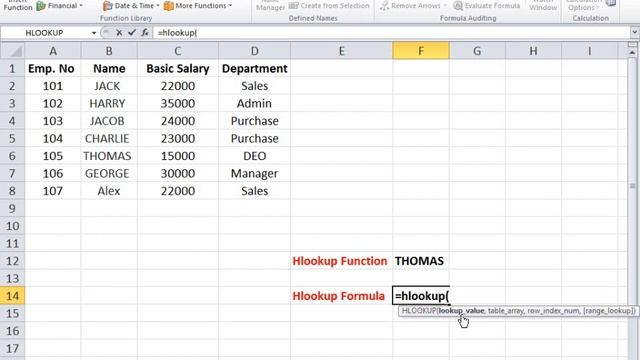Open the Date & Time functions dropdown
The height and width of the screenshot is (360, 640).
click(x=131, y=6)
